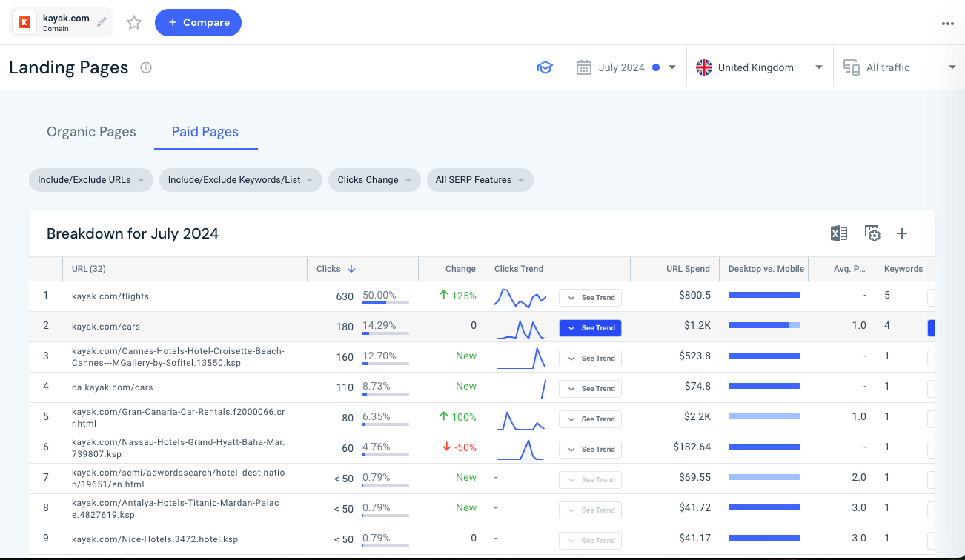965x560 pixels.
Task: Click the "Breakdown for July 2024" heading
Action: [133, 233]
